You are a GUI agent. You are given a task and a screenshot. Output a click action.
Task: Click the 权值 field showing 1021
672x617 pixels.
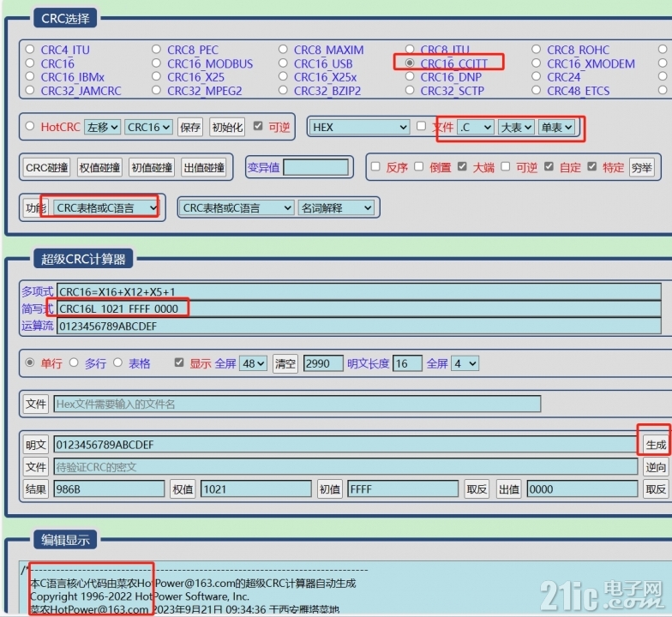255,488
